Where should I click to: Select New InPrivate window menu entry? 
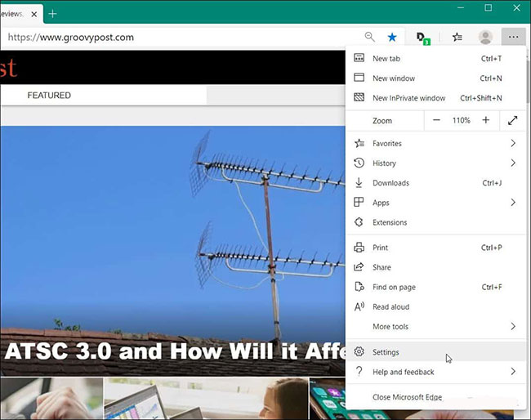(x=435, y=97)
